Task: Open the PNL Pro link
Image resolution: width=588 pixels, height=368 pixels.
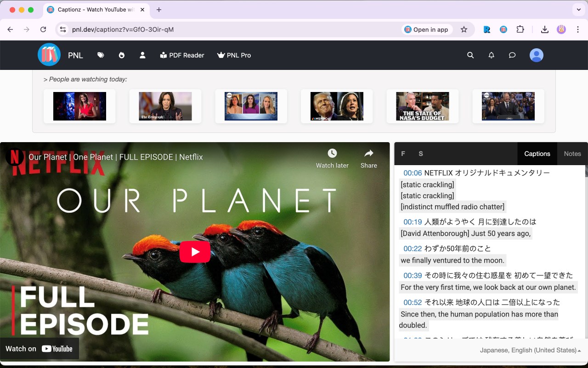Action: [x=234, y=55]
